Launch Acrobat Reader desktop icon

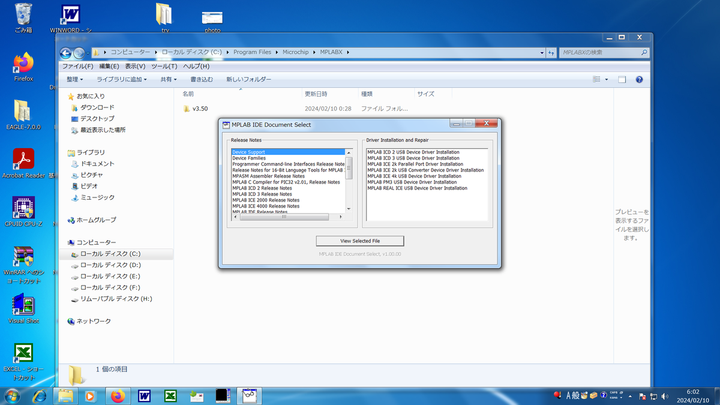pos(23,161)
